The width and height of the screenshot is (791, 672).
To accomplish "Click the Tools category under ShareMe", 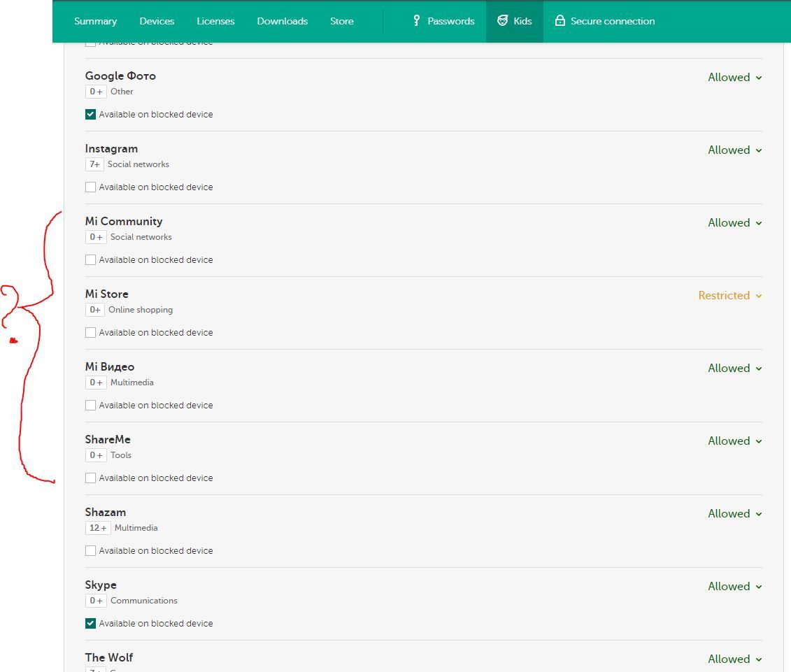I will (120, 455).
